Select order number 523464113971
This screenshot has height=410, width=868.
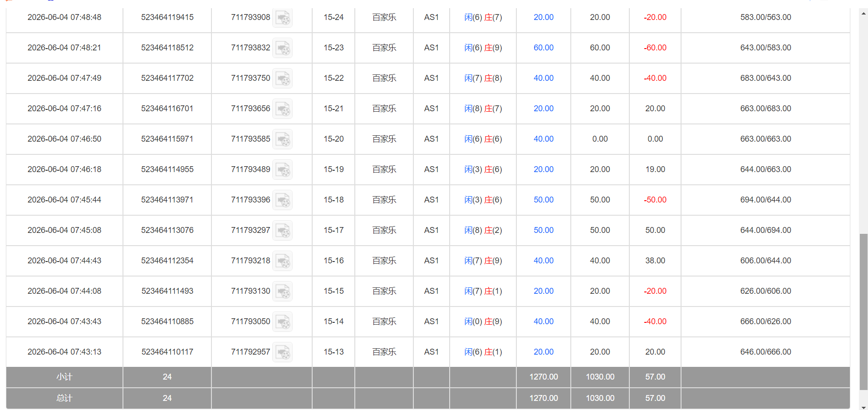167,200
